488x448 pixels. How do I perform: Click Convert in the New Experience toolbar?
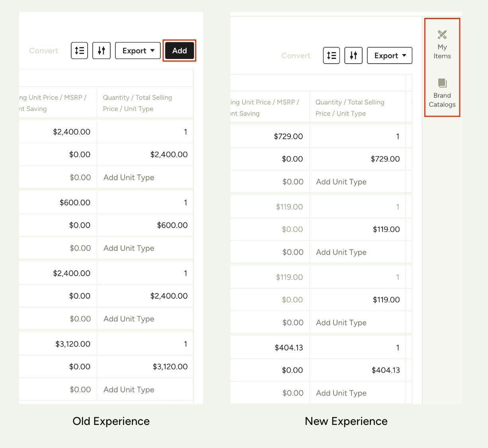coord(296,56)
